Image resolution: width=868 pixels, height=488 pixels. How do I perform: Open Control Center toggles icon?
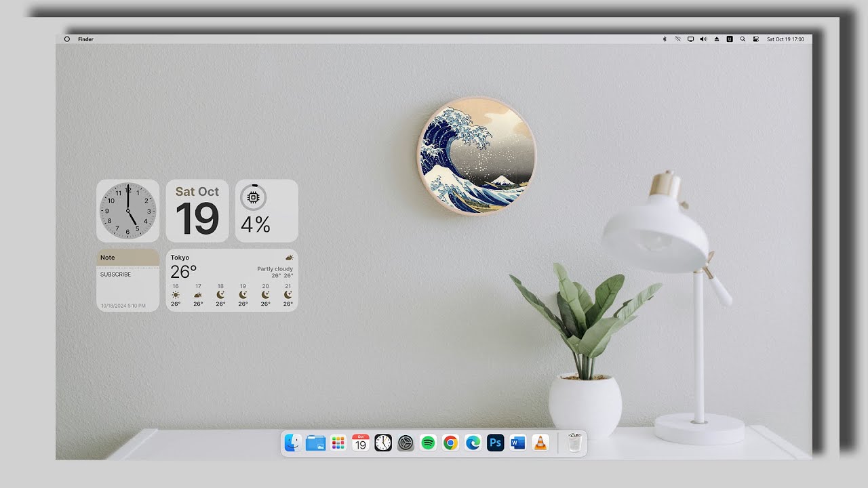(755, 39)
